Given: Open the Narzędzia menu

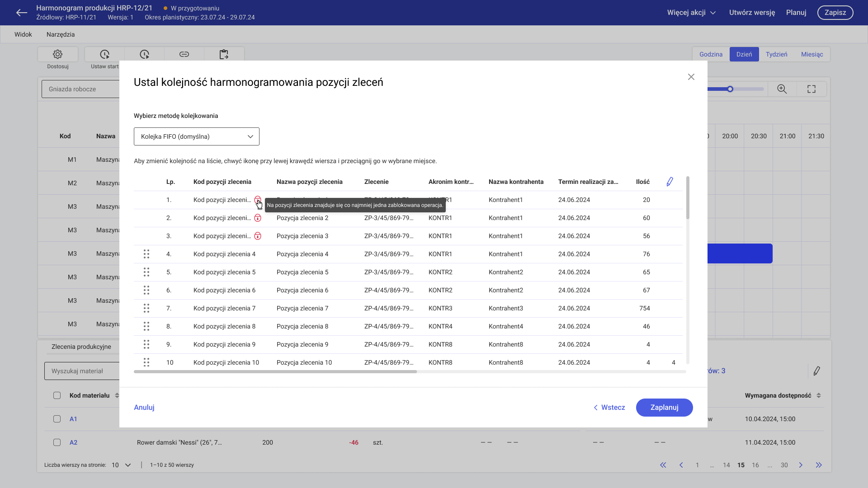Looking at the screenshot, I should pos(61,34).
